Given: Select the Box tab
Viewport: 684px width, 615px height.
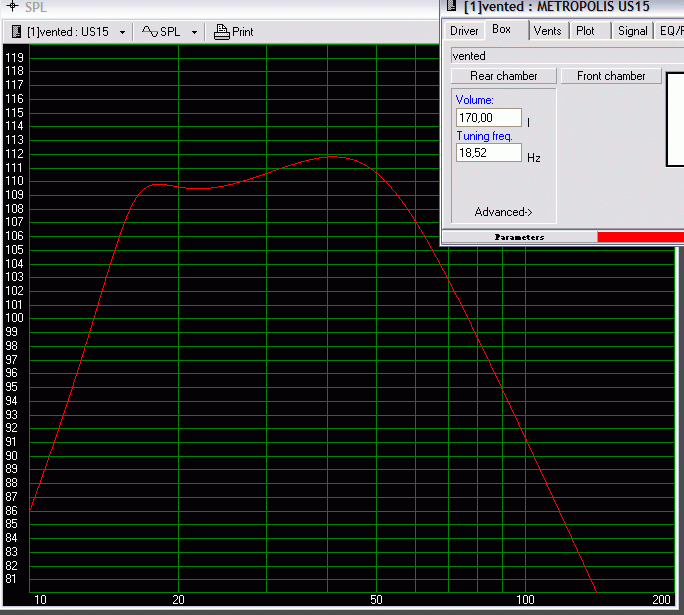Looking at the screenshot, I should point(502,30).
